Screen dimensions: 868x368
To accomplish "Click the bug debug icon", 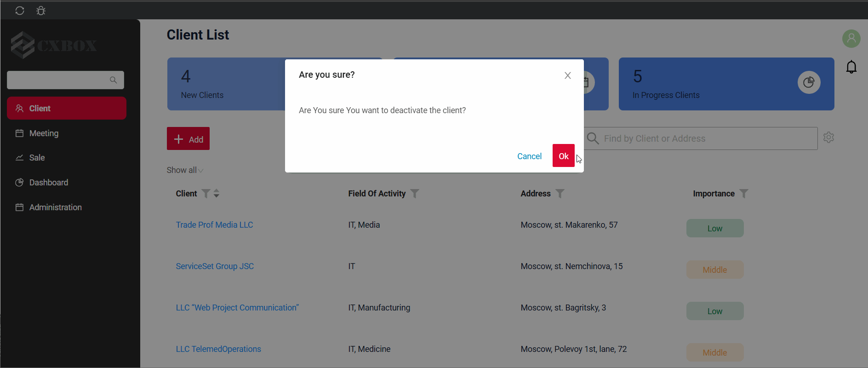I will [41, 11].
